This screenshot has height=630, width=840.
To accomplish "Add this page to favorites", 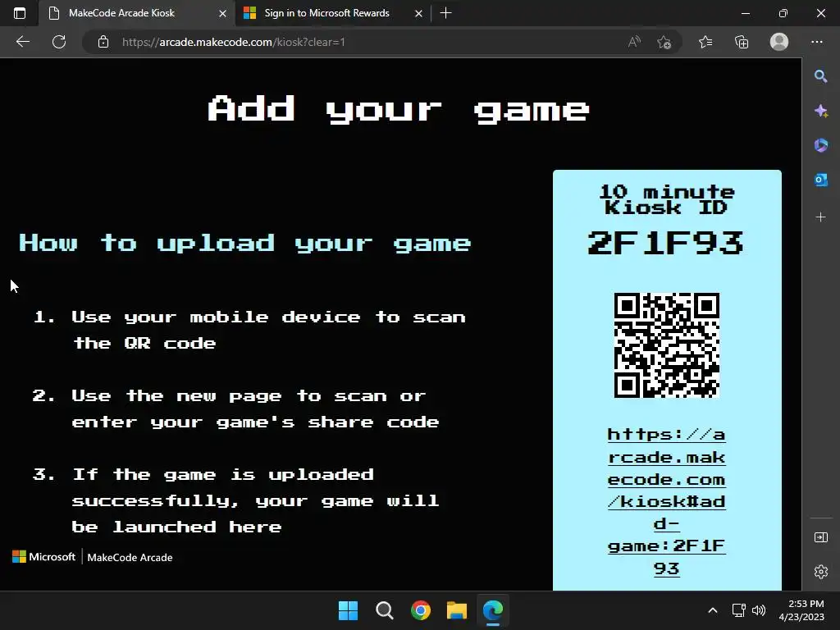I will tap(664, 42).
